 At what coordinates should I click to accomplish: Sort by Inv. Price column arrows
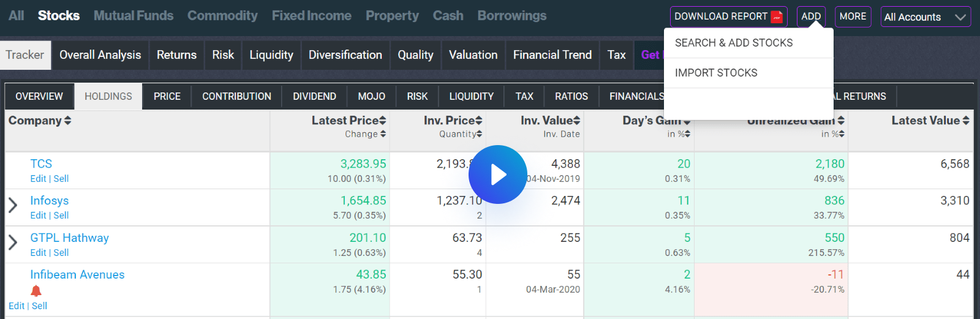478,121
